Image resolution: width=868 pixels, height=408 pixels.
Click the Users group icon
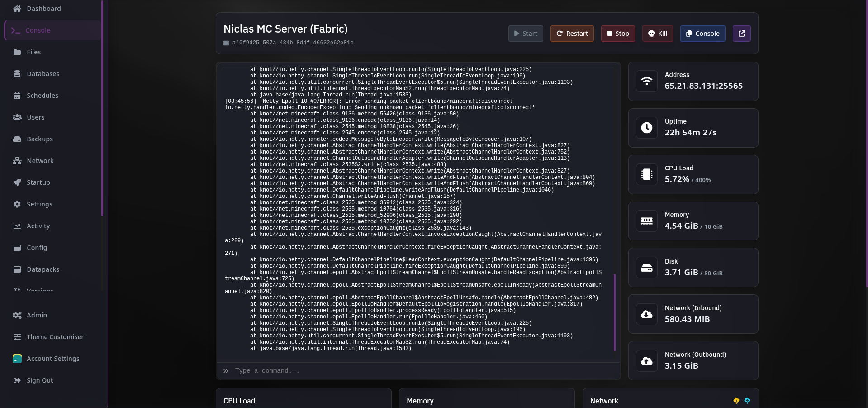(17, 117)
